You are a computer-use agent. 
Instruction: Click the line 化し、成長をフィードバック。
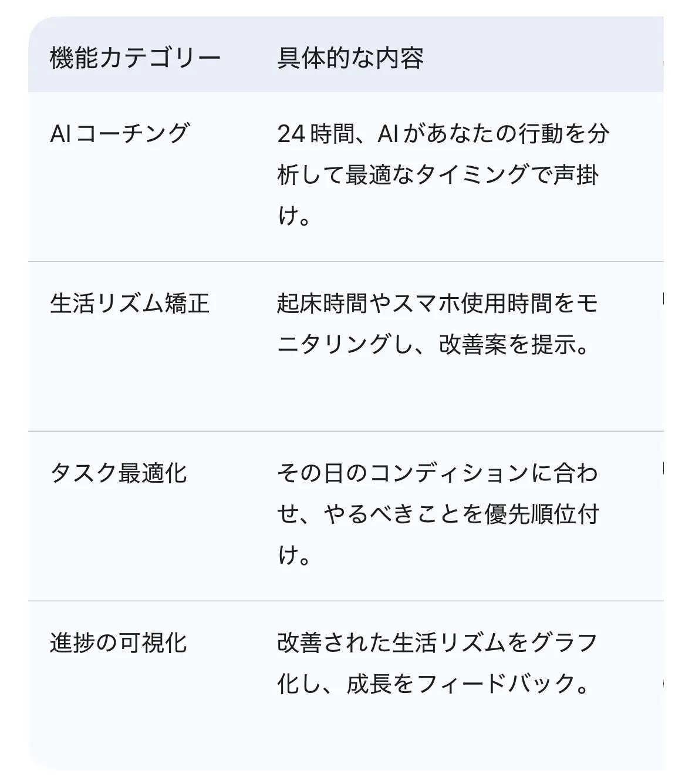(x=433, y=684)
